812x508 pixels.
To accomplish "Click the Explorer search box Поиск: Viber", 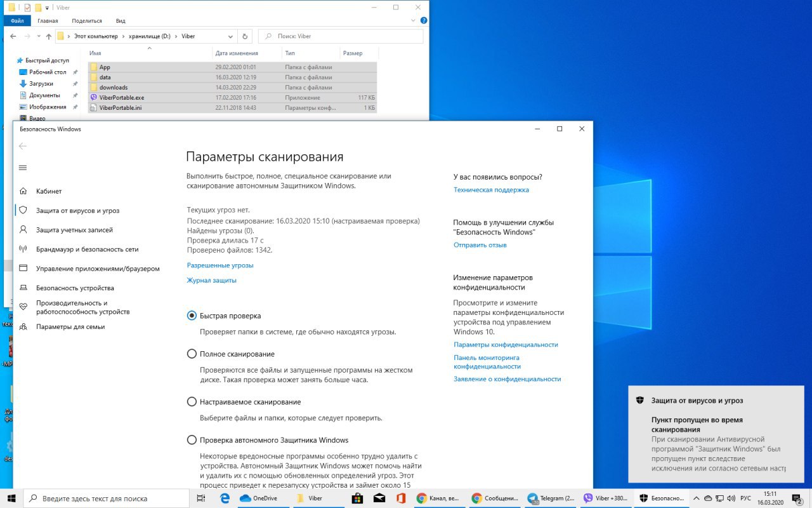I will pyautogui.click(x=341, y=36).
